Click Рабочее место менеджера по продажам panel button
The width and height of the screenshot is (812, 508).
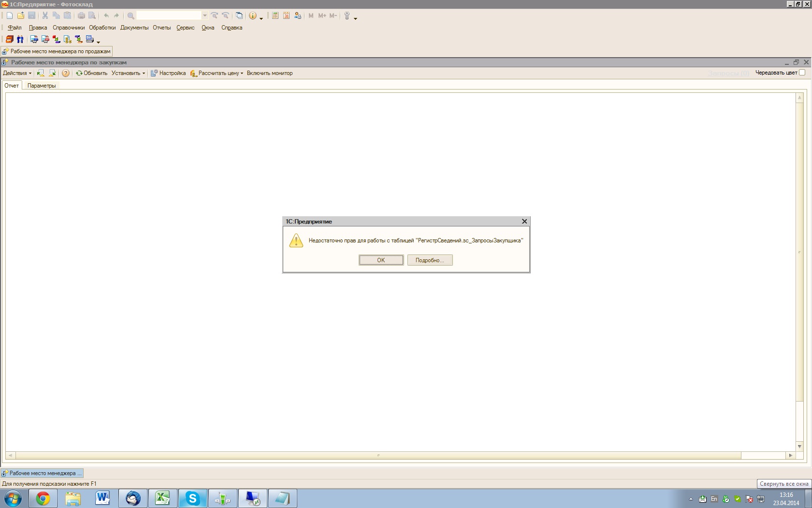(x=57, y=51)
